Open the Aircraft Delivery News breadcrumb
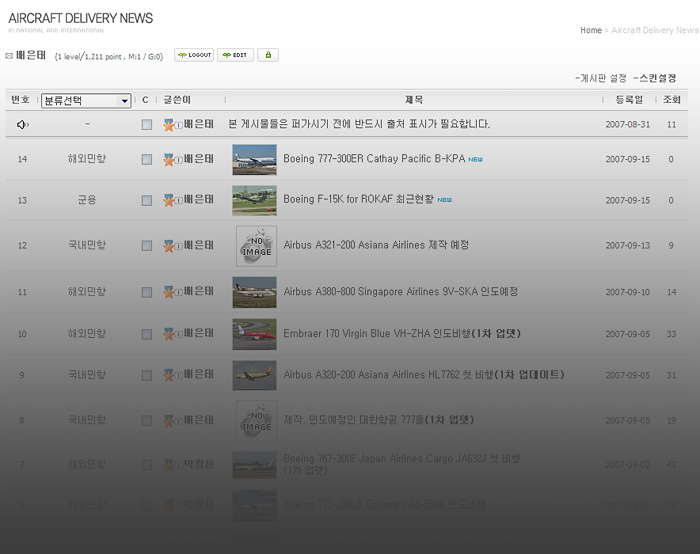Image resolution: width=700 pixels, height=554 pixels. (654, 30)
